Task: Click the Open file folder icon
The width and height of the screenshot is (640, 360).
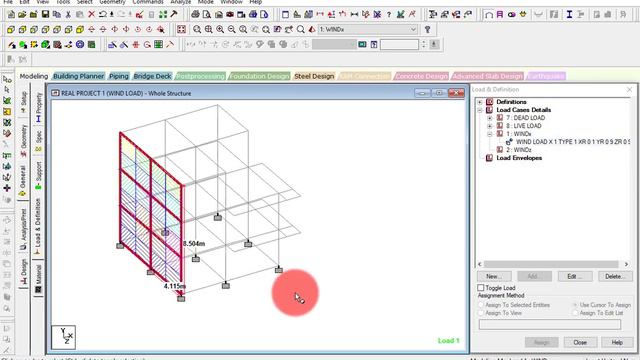Action: click(x=22, y=15)
